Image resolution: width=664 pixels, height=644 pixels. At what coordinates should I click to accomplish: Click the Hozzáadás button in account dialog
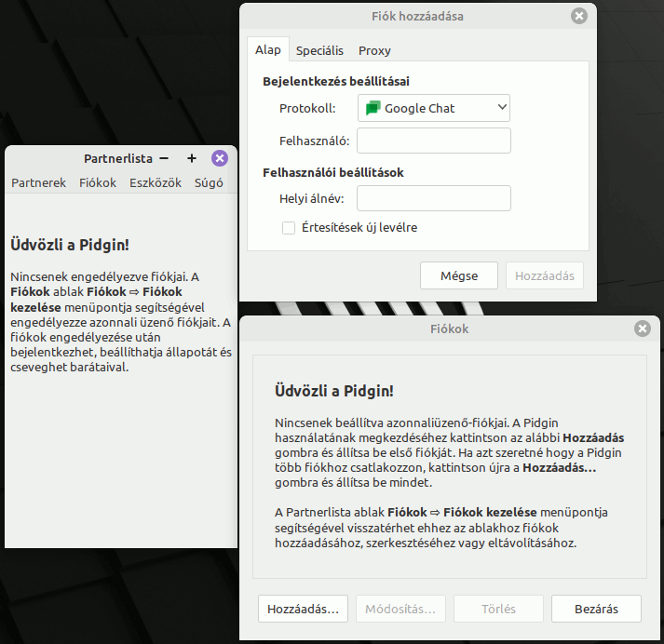pos(545,275)
